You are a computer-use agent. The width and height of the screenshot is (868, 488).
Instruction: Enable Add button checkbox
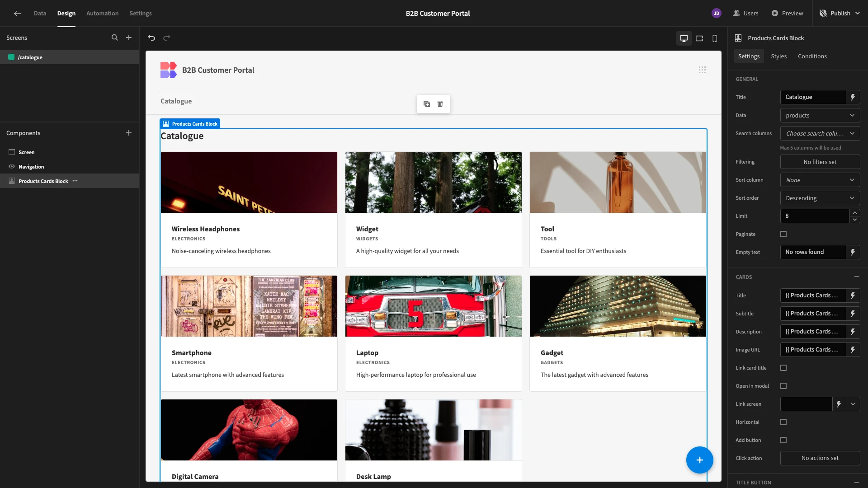coord(783,440)
